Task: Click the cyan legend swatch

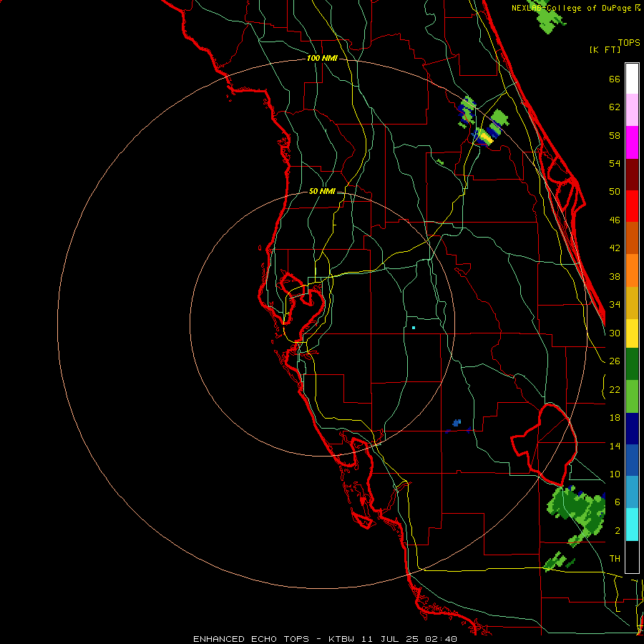Action: click(632, 525)
